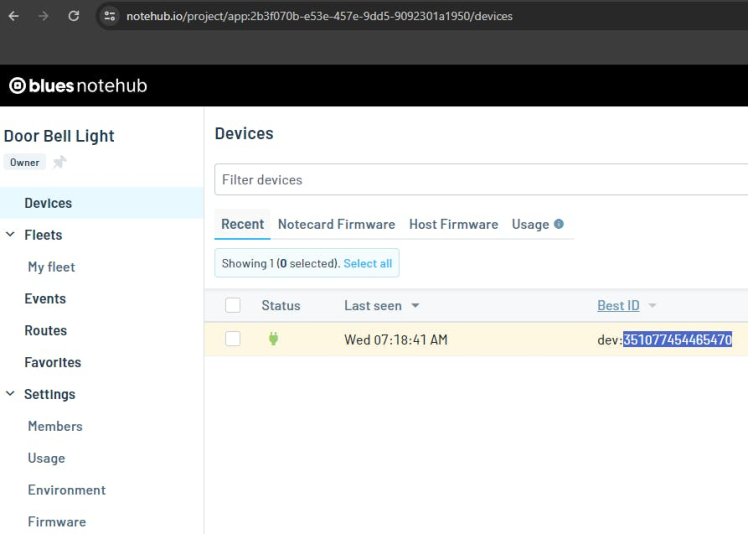Click the browser back arrow
Viewport: 748px width, 534px height.
pos(14,16)
